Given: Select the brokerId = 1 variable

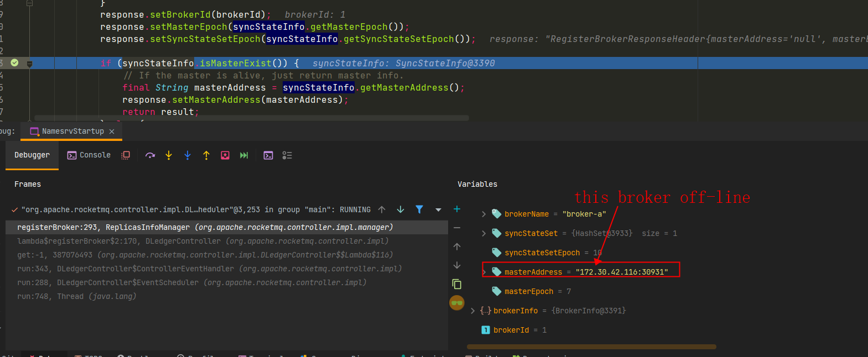Looking at the screenshot, I should (514, 330).
